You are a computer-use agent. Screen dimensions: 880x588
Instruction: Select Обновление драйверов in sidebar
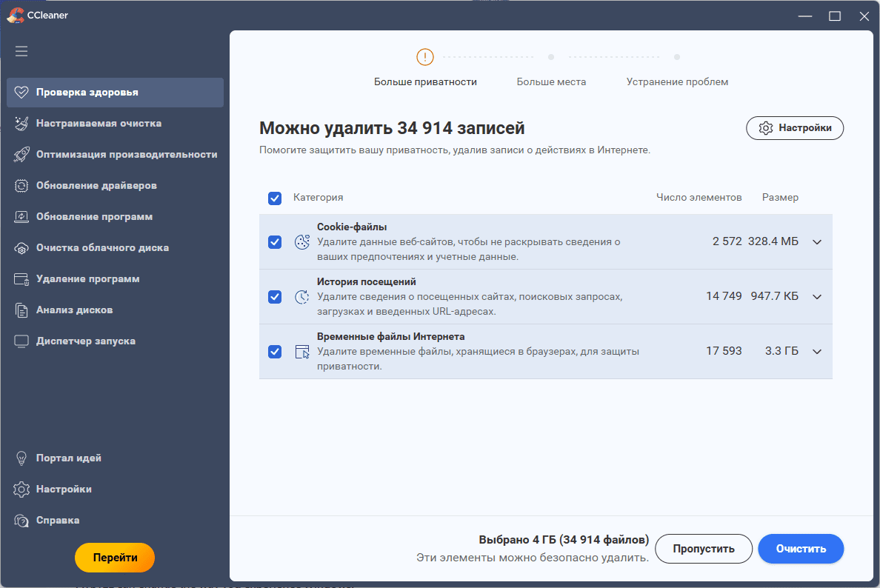[115, 186]
